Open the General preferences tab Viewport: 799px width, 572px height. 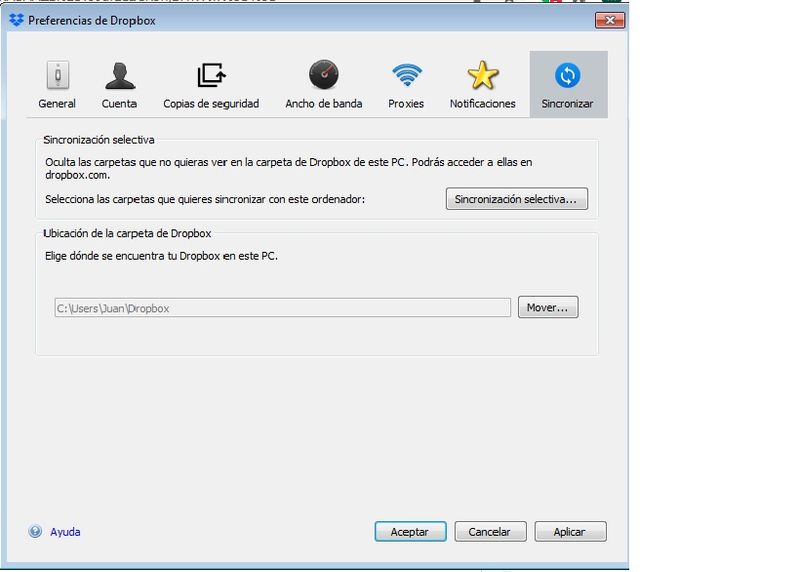point(57,85)
